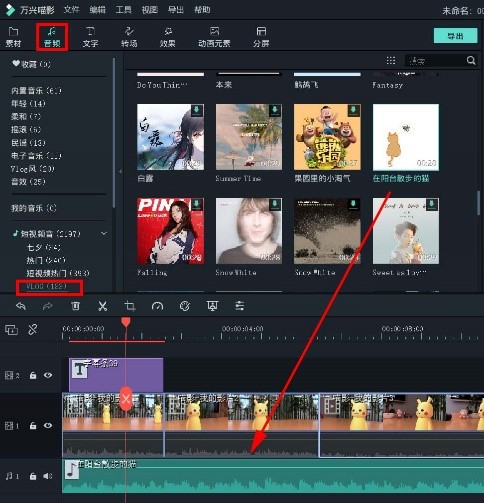Select the 摇滚 category

pyautogui.click(x=26, y=129)
